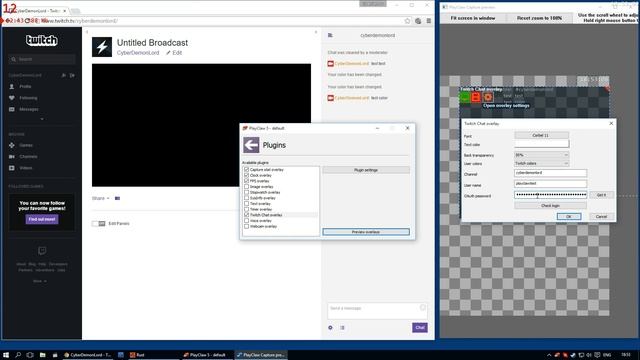
Task: Click the Twitch logo in the sidebar
Action: click(42, 40)
